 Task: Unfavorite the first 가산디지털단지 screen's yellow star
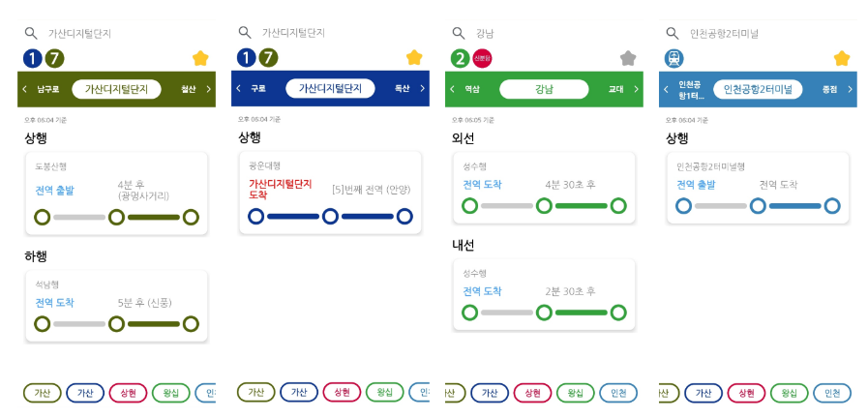pos(200,58)
